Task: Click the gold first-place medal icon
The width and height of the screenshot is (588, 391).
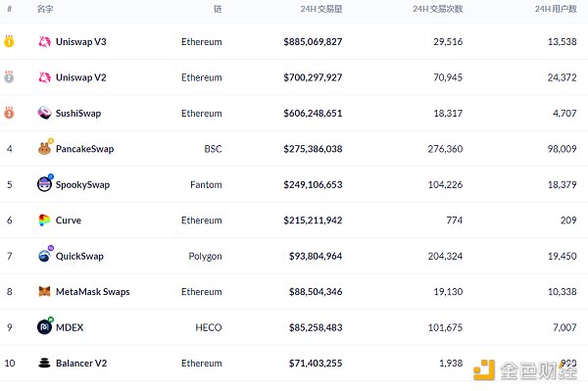Action: (x=9, y=41)
